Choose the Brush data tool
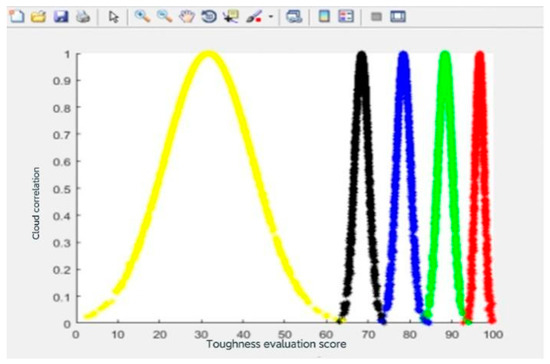The width and height of the screenshot is (550, 364). pyautogui.click(x=254, y=16)
